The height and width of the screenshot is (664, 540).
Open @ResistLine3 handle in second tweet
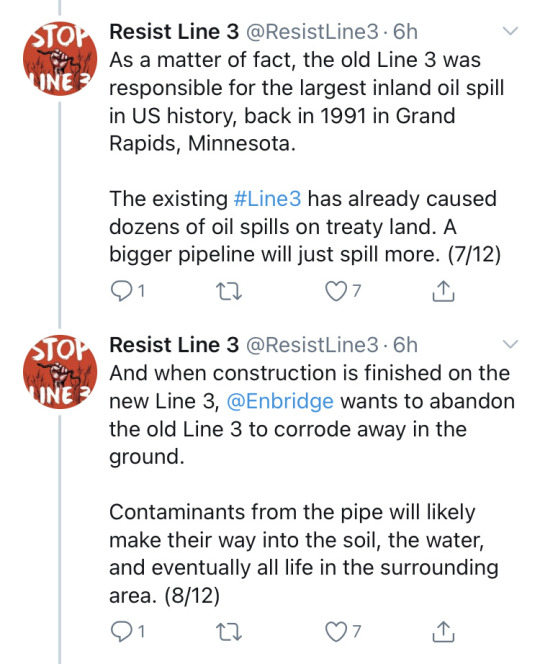312,345
